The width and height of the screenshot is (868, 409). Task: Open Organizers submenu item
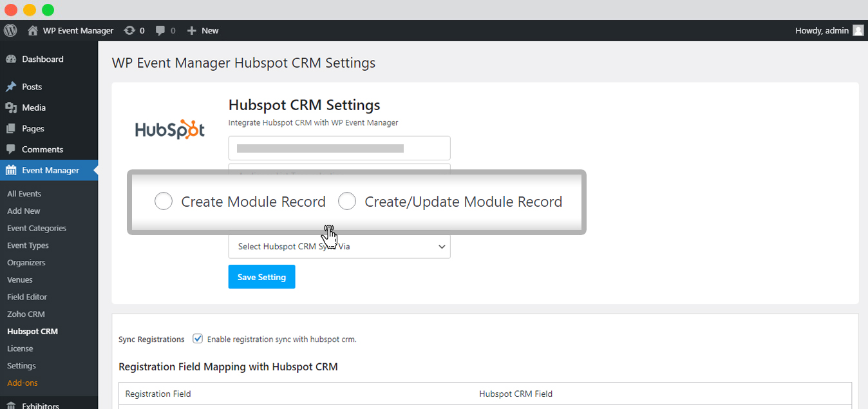pos(26,263)
